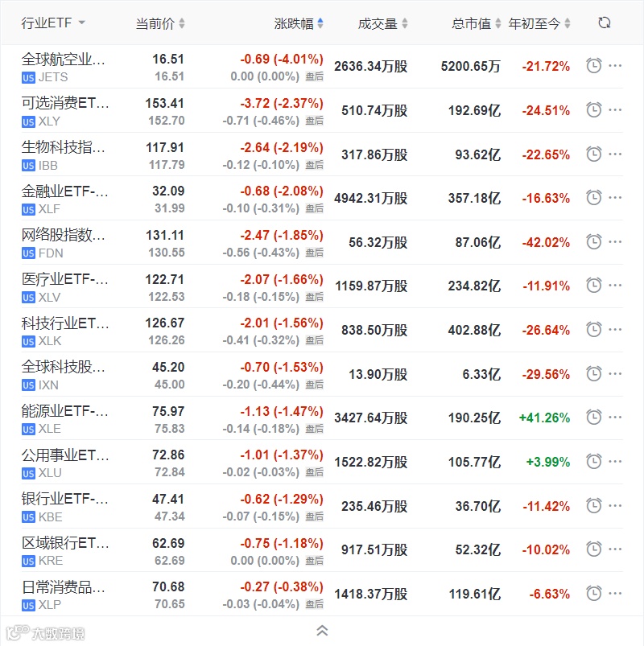
Task: Open the 金融业ETF XLF entry
Action: (65, 199)
